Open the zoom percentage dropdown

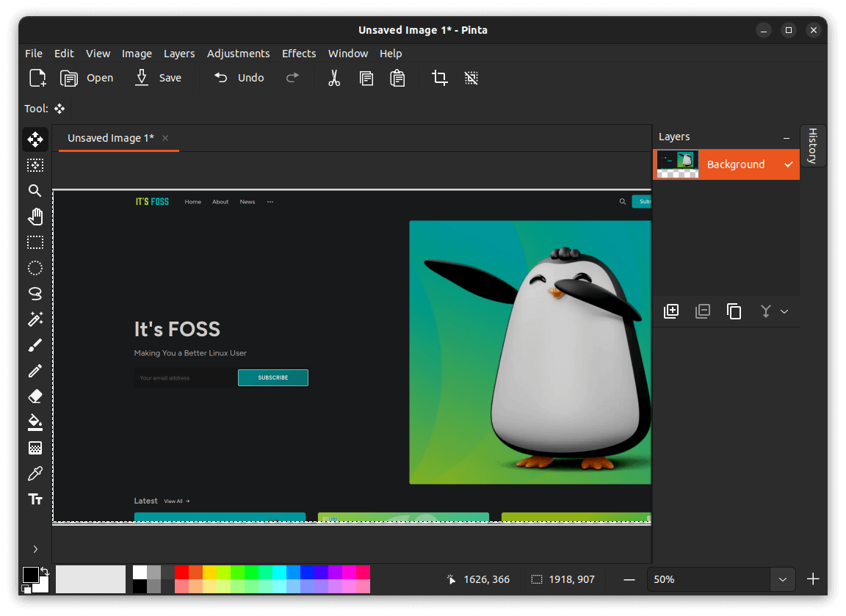782,579
